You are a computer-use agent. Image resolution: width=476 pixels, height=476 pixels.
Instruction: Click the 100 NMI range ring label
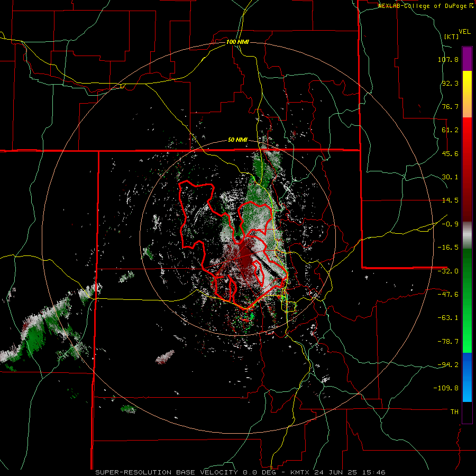pyautogui.click(x=237, y=42)
